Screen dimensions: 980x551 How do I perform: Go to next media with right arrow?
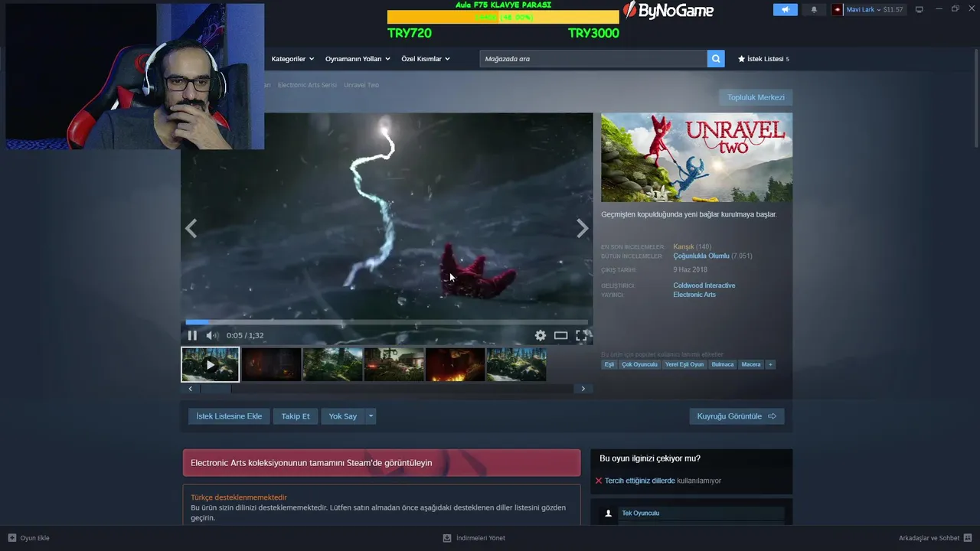(x=583, y=228)
